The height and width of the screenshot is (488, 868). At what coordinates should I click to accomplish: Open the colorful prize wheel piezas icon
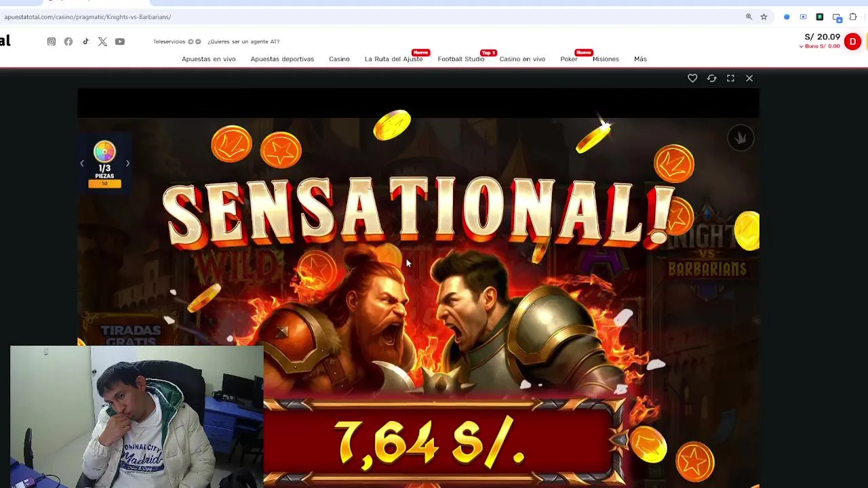[x=104, y=152]
